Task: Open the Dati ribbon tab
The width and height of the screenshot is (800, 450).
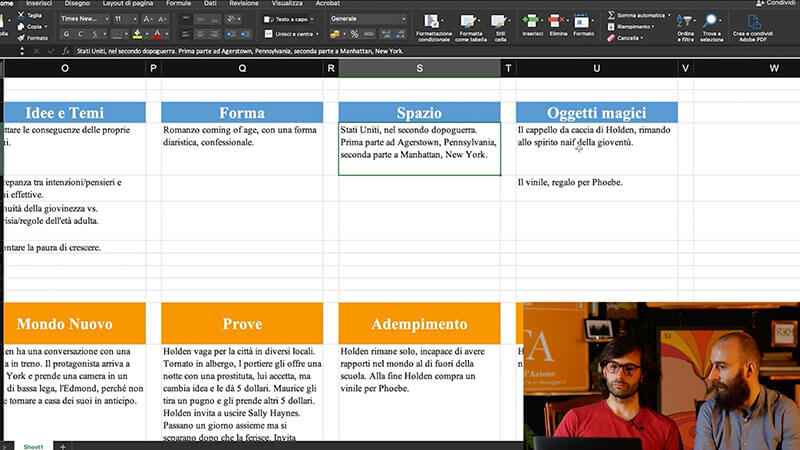Action: 210,3
